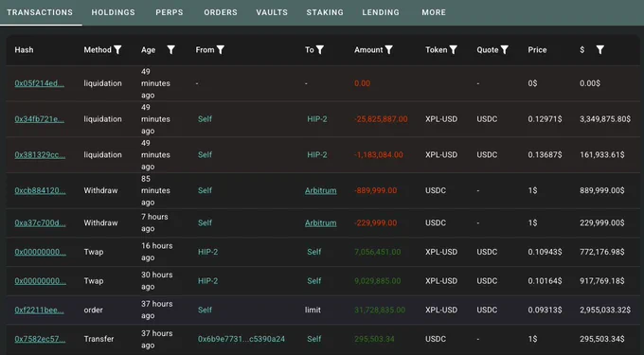Select the price 0.10164$
644x355 pixels.
coord(545,281)
